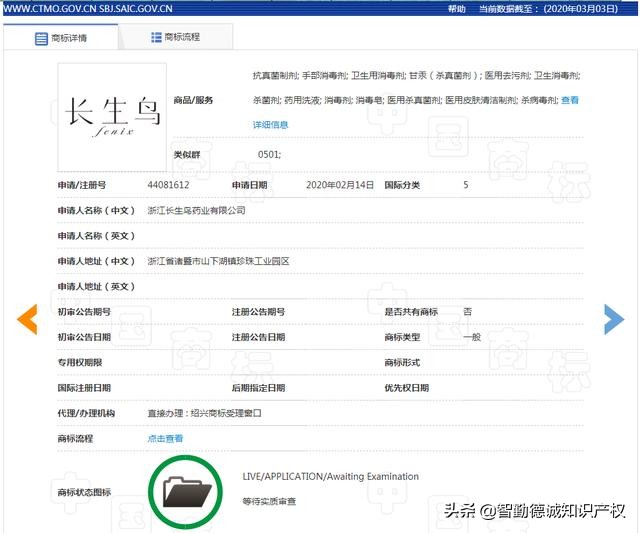Select the 等待实质审查 status text
Screen dimensions: 640x533
[269, 501]
